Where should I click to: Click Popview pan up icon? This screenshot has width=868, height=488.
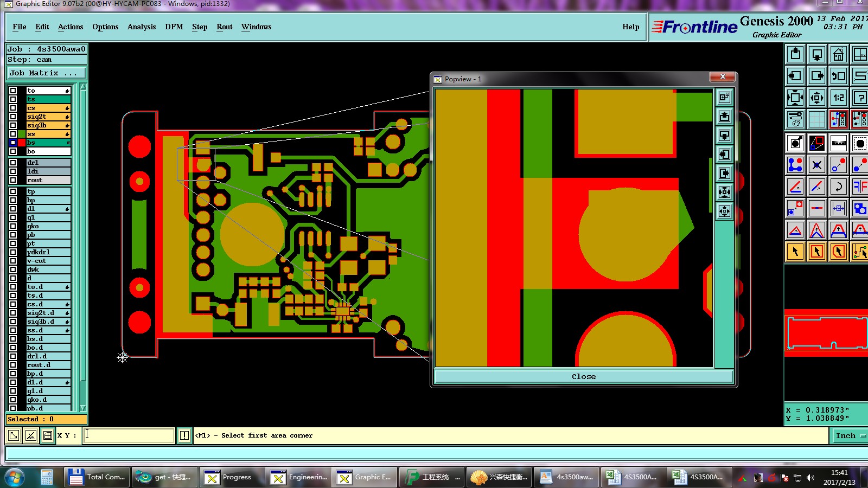(x=724, y=117)
